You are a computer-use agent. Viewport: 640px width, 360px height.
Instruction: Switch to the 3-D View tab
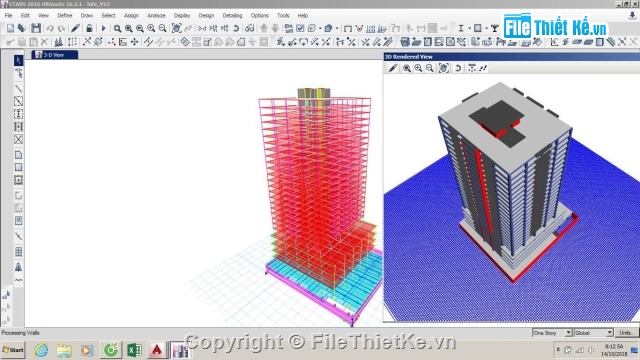54,55
